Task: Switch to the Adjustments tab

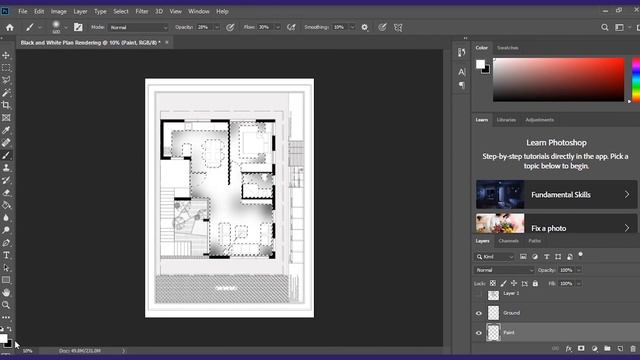Action: [x=540, y=120]
